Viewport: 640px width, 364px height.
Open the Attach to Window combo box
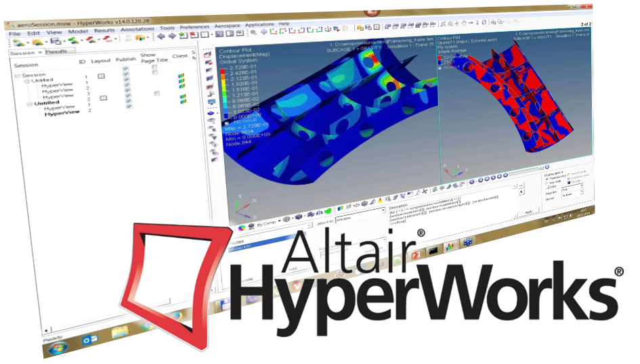click(x=360, y=215)
